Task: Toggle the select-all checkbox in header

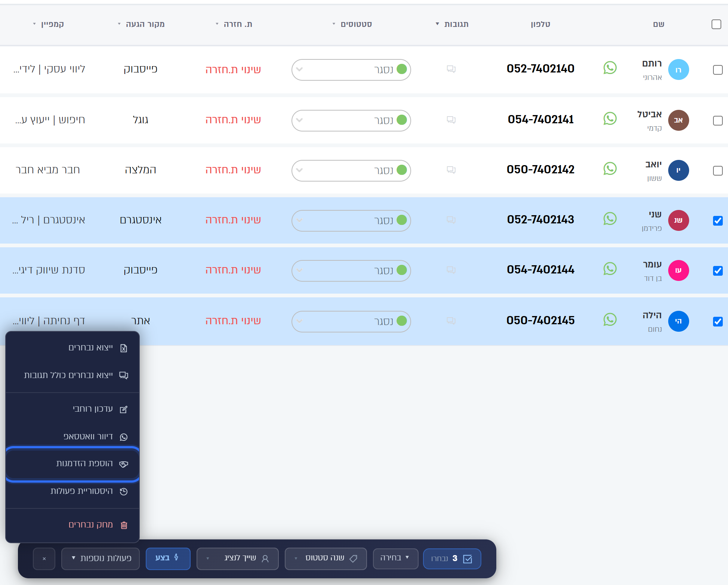Action: [x=716, y=24]
